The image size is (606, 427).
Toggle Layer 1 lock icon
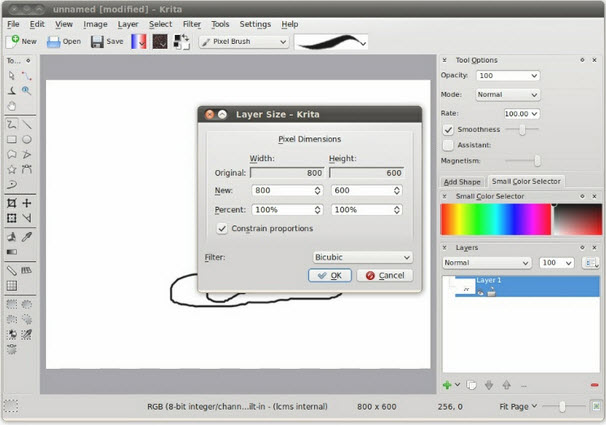click(491, 293)
